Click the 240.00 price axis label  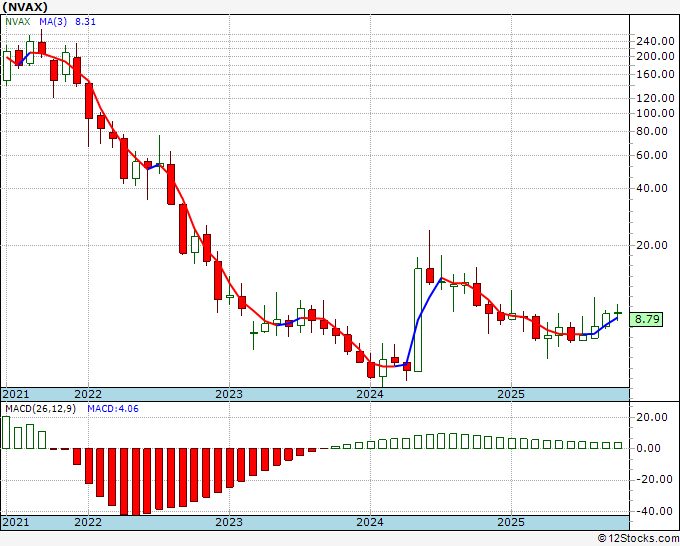click(655, 41)
